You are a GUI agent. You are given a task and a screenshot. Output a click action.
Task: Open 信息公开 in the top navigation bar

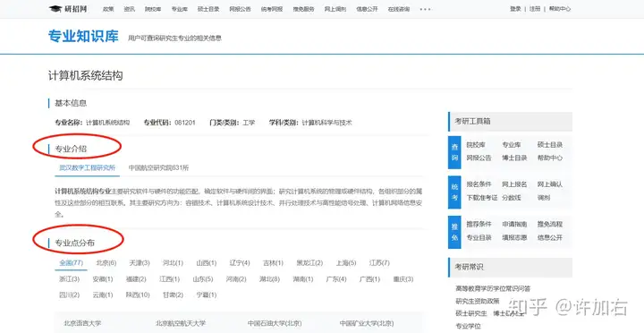click(x=367, y=9)
